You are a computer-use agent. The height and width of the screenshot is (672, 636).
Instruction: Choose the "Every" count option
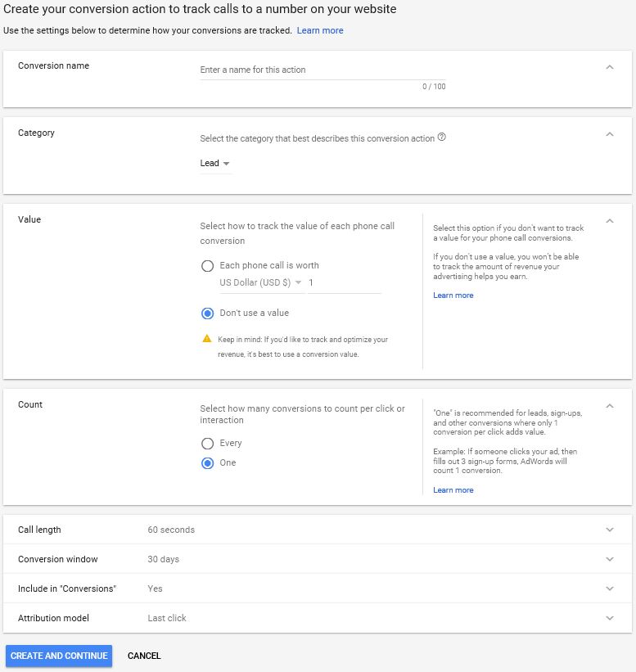tap(207, 444)
